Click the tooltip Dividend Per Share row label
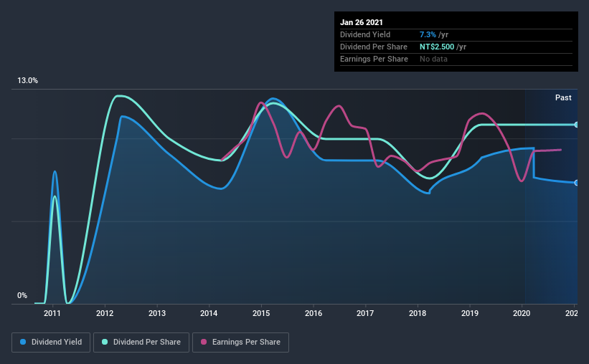This screenshot has width=589, height=364. point(373,47)
